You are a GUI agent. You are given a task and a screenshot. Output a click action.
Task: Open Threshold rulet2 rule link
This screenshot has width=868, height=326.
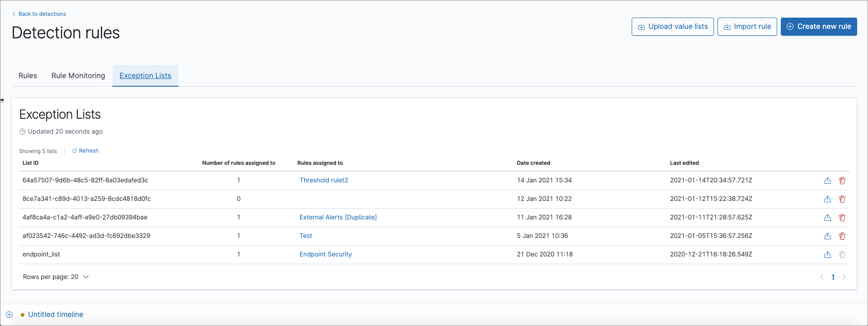pos(324,180)
